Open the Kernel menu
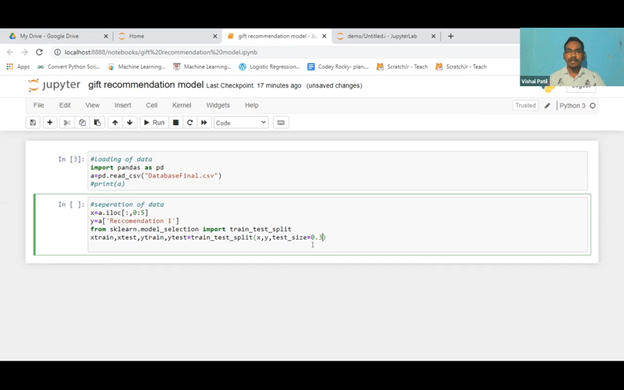The image size is (624, 390). tap(181, 105)
